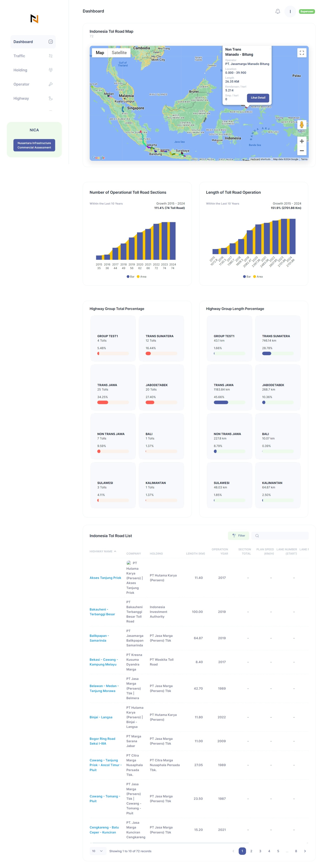Screen dimensions: 326x868
Task: Open the Highway menu item
Action: coord(33,98)
